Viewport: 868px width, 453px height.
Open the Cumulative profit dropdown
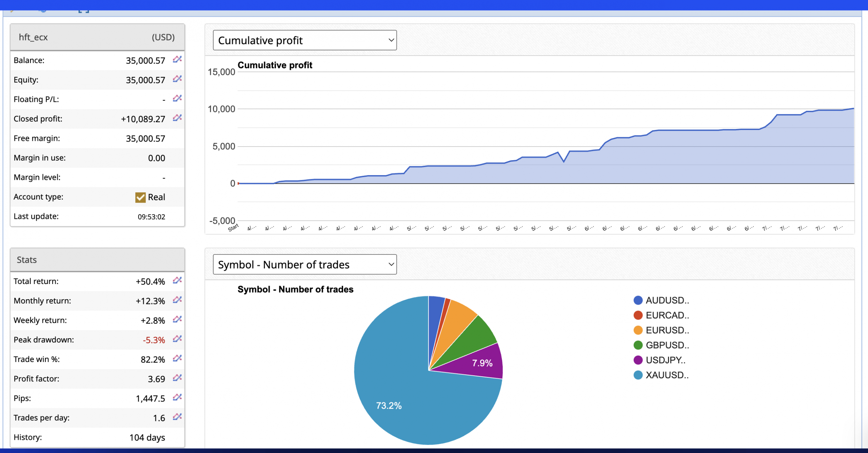[304, 40]
